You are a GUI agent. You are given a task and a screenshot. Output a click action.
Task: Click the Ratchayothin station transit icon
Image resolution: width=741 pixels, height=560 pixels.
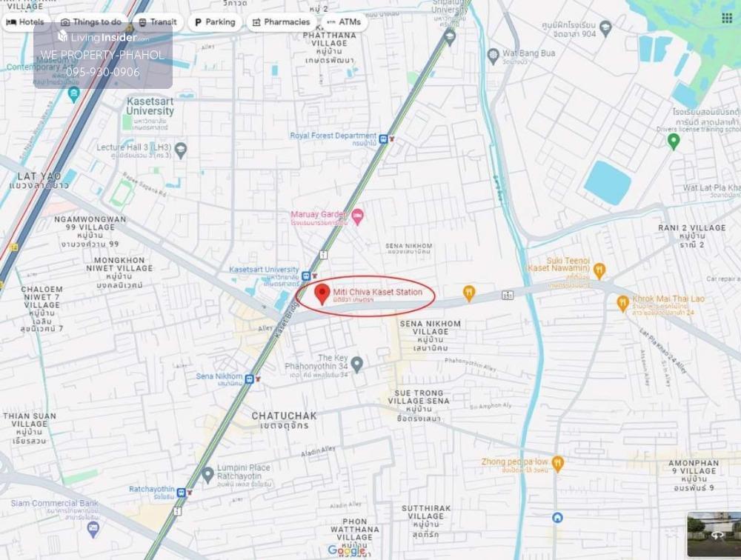pyautogui.click(x=182, y=493)
